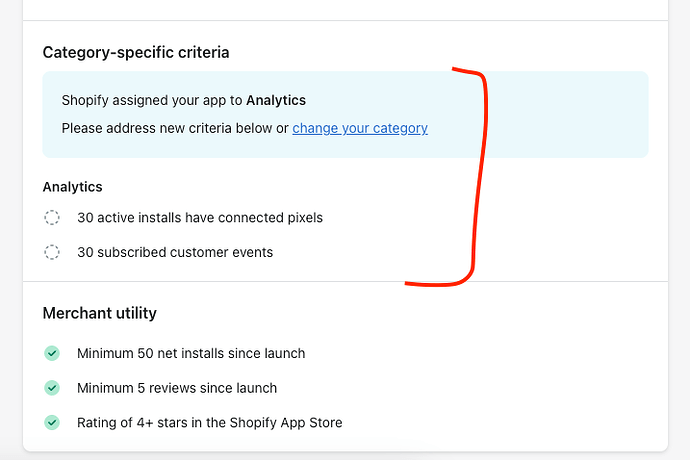Click the dashed circle beside connected pixels criterion
The image size is (690, 460).
(x=52, y=218)
